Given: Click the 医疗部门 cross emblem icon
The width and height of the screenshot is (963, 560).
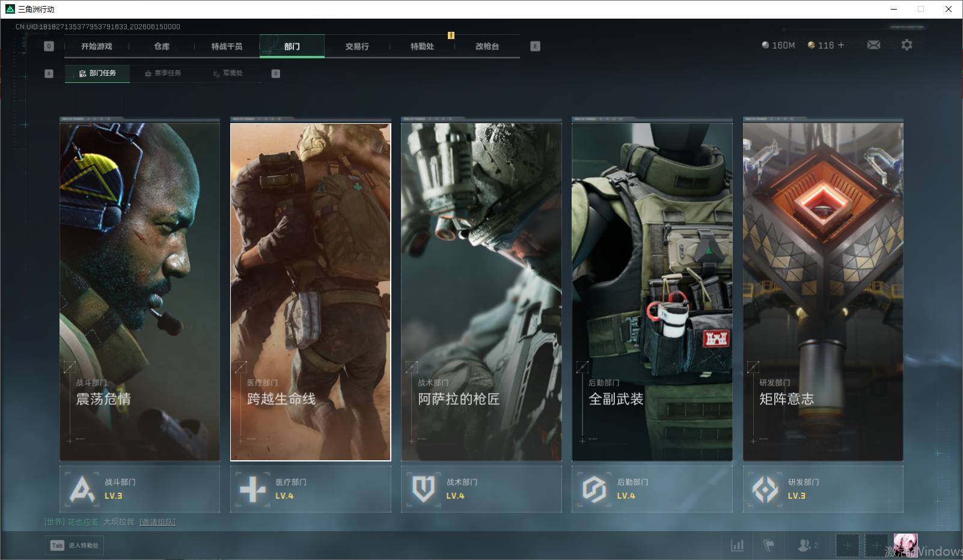Looking at the screenshot, I should 252,489.
